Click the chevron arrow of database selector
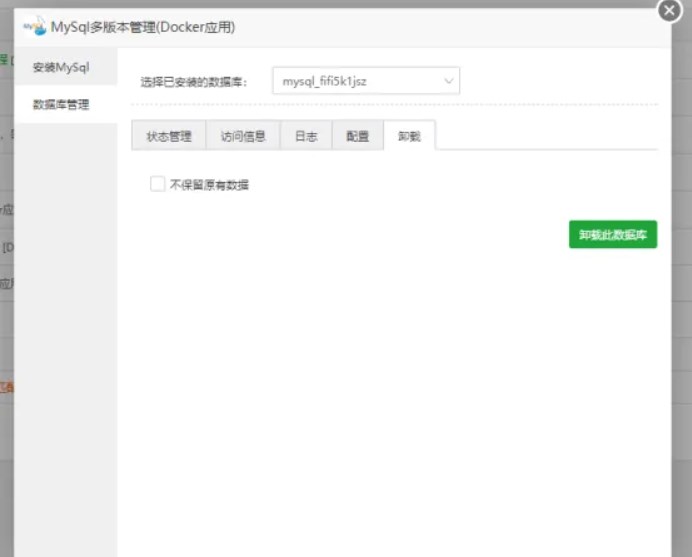 click(x=445, y=81)
